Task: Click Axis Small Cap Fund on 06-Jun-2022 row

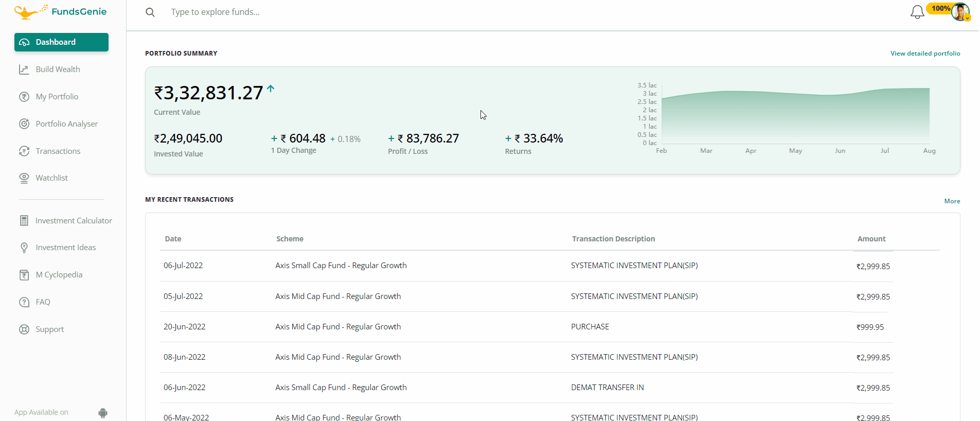Action: click(341, 388)
